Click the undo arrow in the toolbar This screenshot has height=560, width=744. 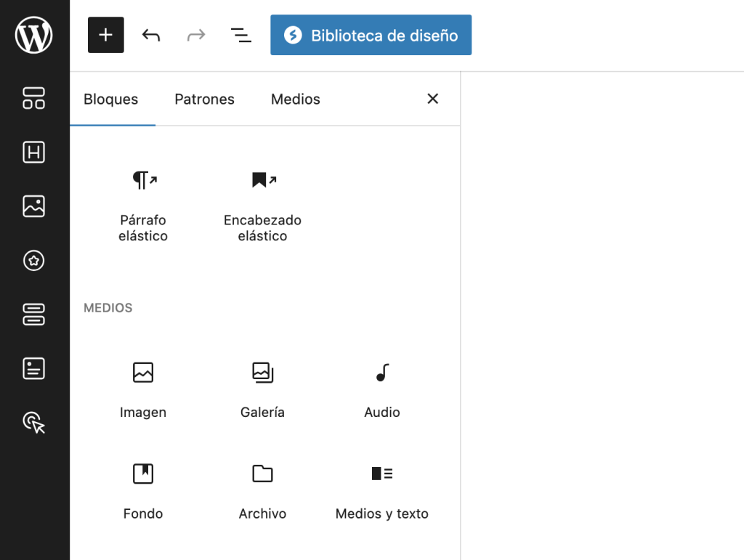coord(150,34)
